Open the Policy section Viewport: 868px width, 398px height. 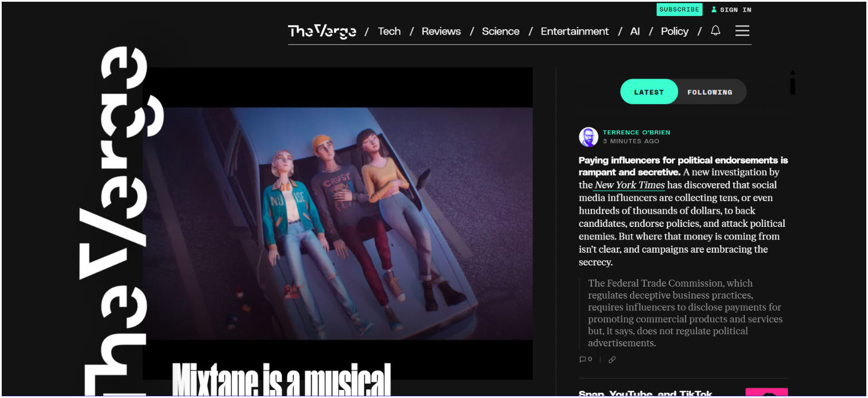click(x=674, y=31)
